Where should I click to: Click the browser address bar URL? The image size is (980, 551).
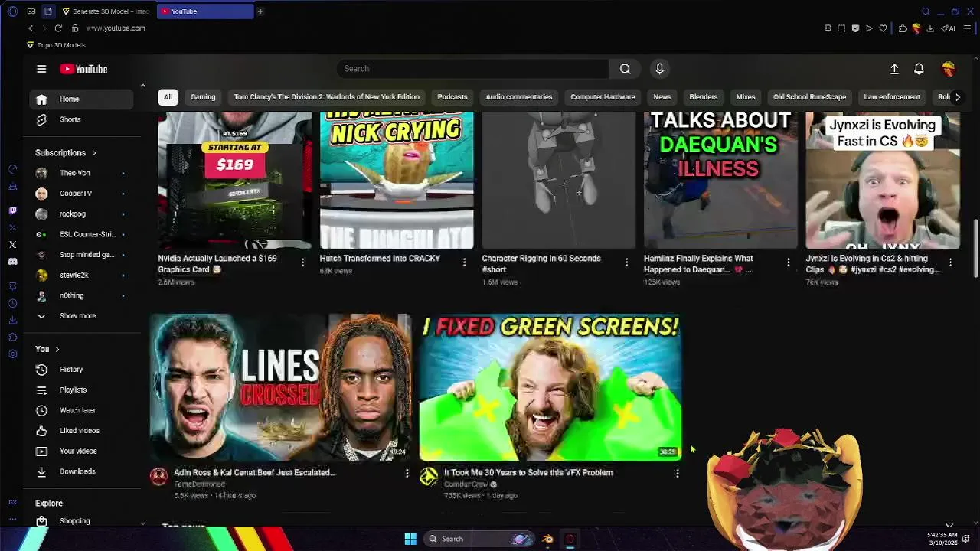coord(115,28)
